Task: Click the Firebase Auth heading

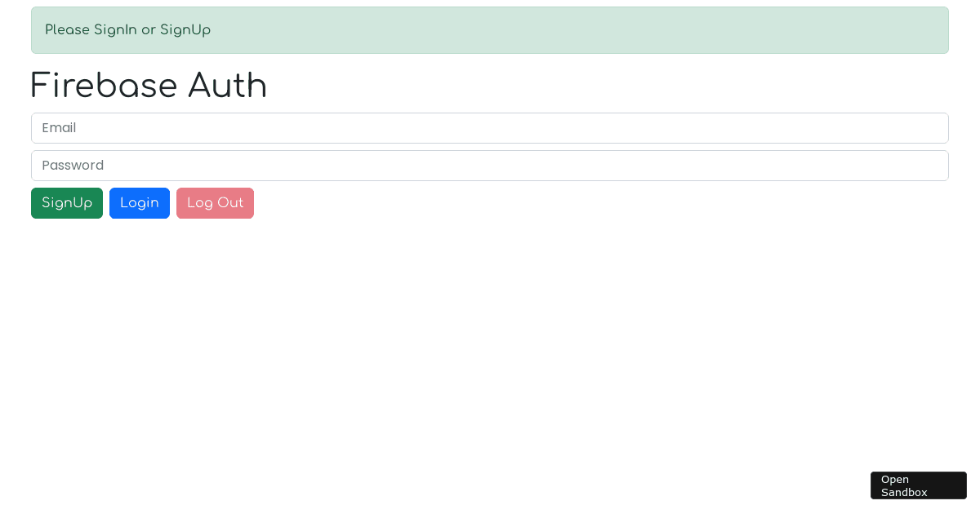Action: click(x=149, y=86)
